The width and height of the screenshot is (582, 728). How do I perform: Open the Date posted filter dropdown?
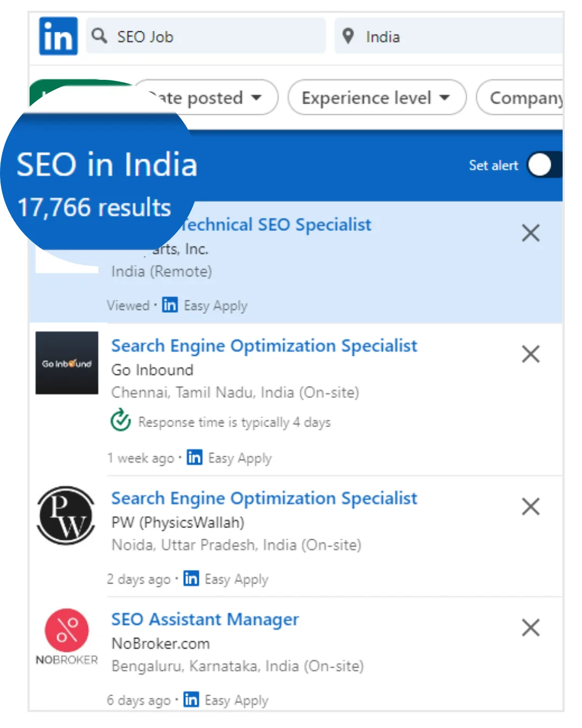coord(206,98)
